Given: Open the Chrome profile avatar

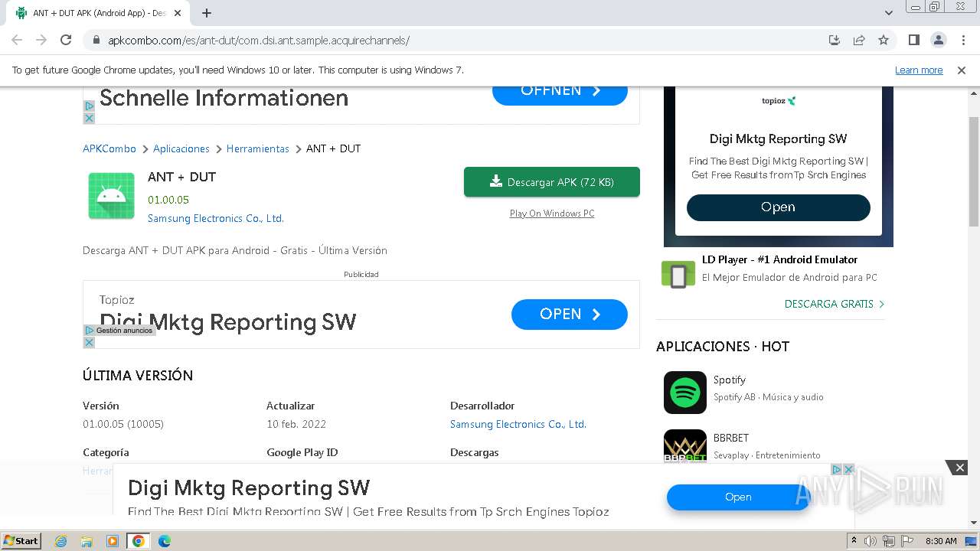Looking at the screenshot, I should [939, 40].
